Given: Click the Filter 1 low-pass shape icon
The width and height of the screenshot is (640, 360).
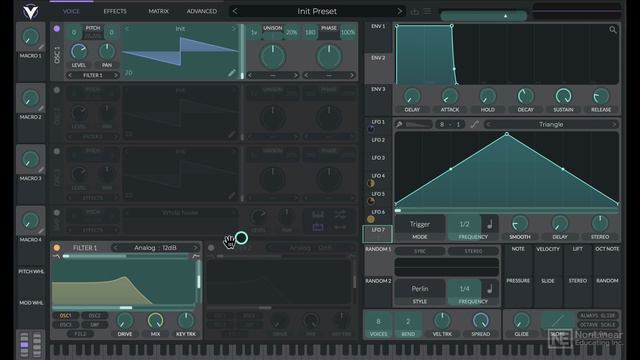Looking at the screenshot, I should 56,256.
